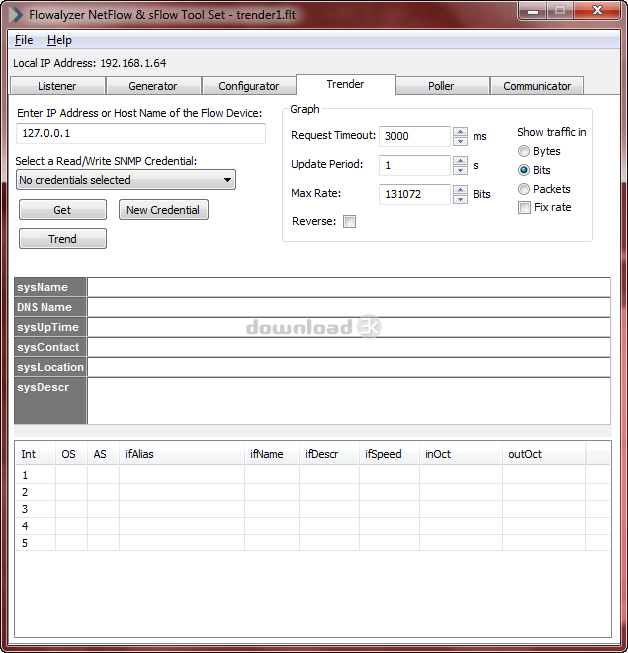Viewport: 628px width, 653px height.
Task: Select interface row 2
Action: [313, 492]
